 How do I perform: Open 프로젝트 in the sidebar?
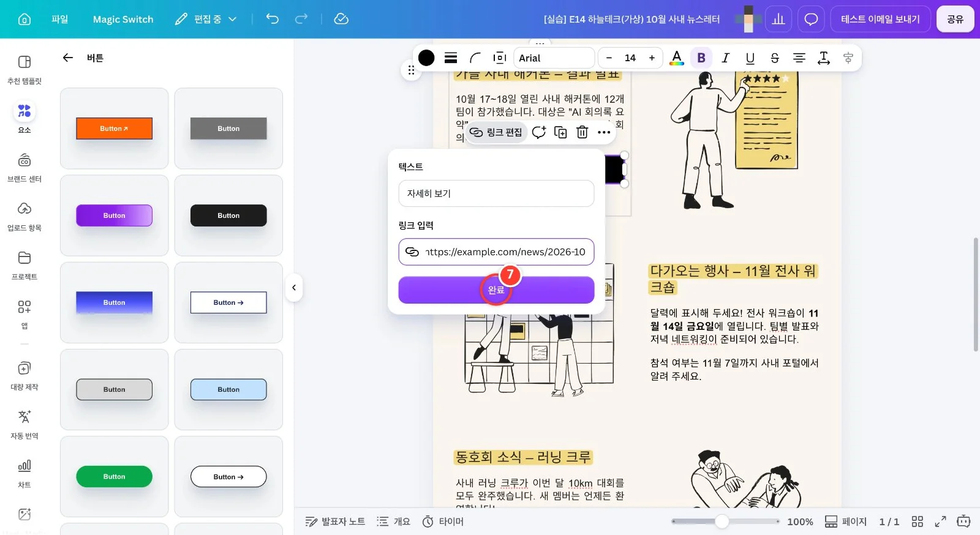pos(24,265)
